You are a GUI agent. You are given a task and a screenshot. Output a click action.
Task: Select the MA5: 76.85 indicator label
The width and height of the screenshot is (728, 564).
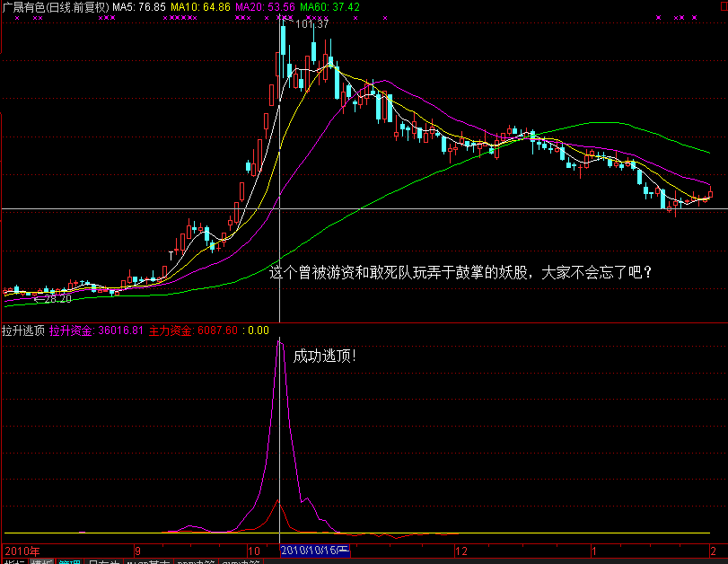139,7
